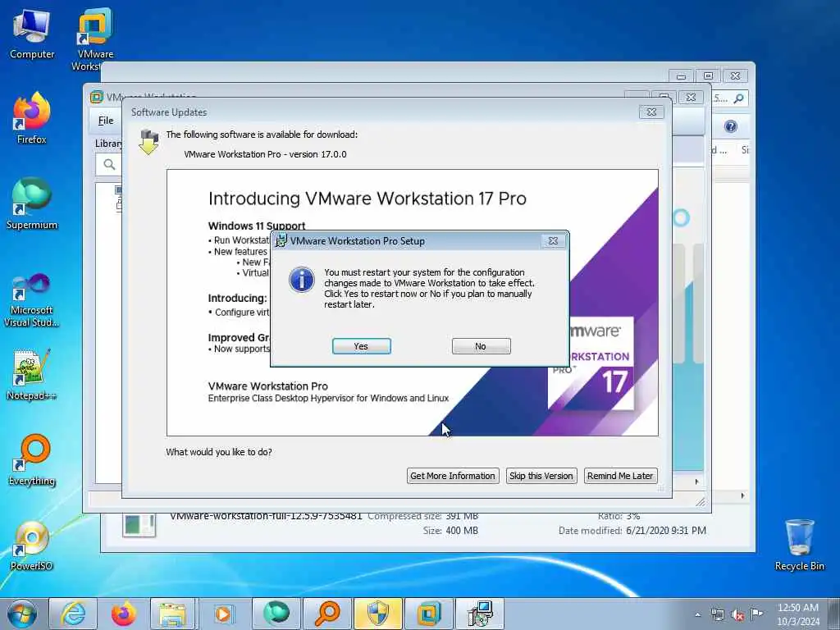Click the computer tree item icon in library panel
The height and width of the screenshot is (630, 840).
pyautogui.click(x=118, y=190)
